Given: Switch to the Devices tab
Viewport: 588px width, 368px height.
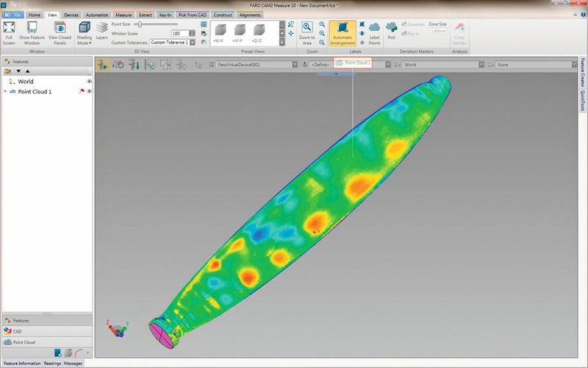Looking at the screenshot, I should click(x=71, y=15).
